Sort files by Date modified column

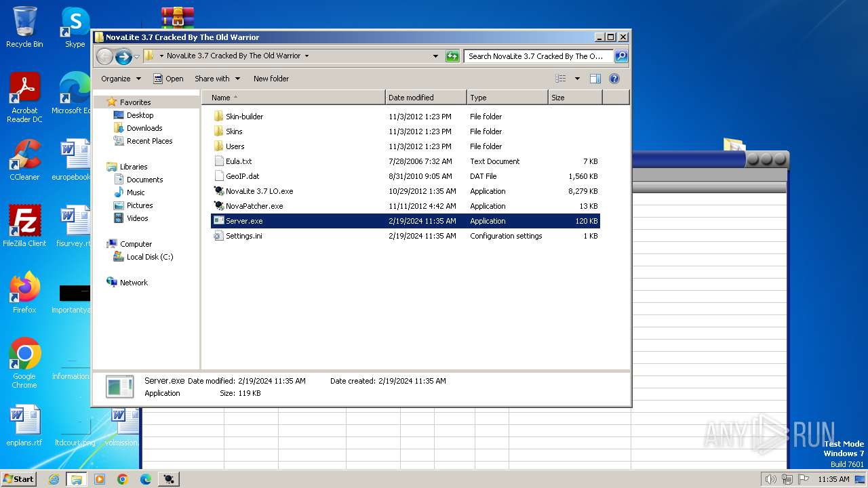pyautogui.click(x=426, y=98)
